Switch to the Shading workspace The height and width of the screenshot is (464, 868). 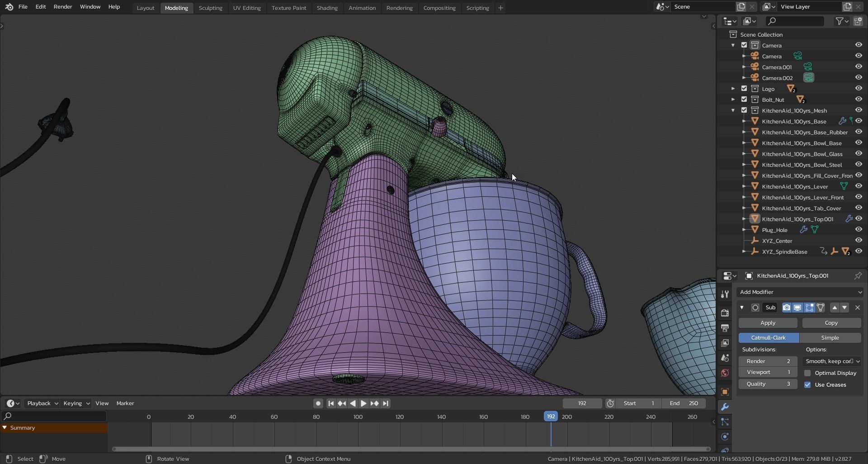coord(327,8)
